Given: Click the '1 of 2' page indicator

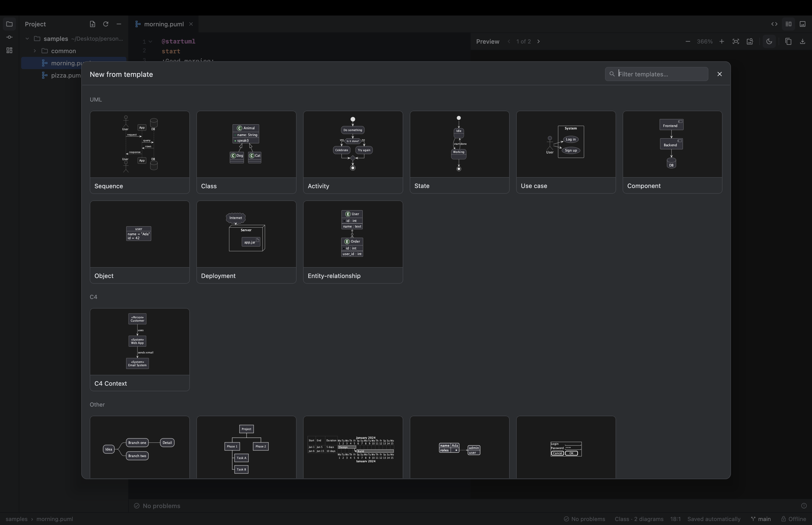Looking at the screenshot, I should (523, 41).
